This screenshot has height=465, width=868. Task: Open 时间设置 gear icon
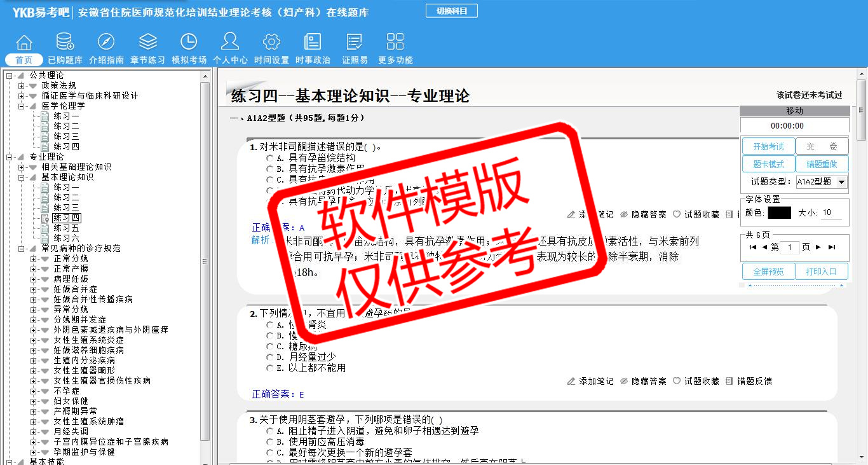pos(271,43)
